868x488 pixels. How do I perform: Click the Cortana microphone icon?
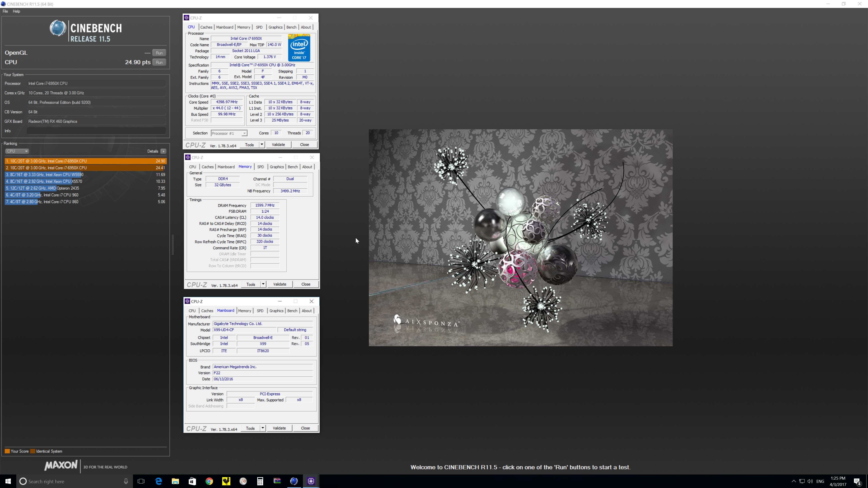pos(126,481)
